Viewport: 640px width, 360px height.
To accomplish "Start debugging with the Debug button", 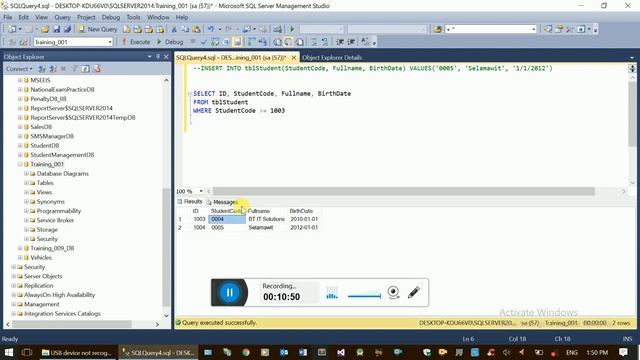I will (x=170, y=42).
